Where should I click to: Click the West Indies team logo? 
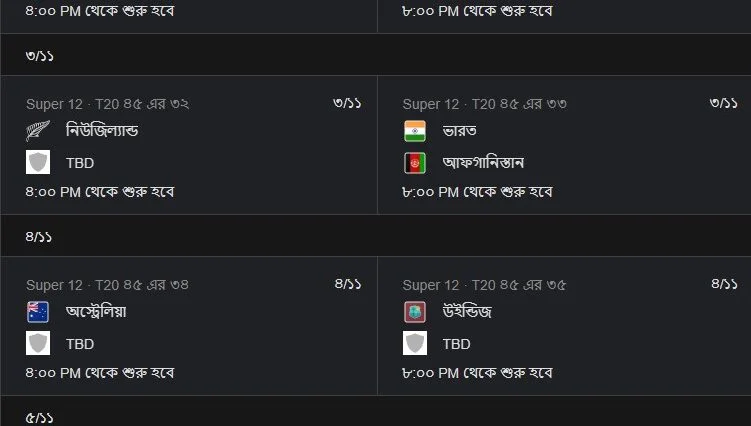[x=415, y=312]
